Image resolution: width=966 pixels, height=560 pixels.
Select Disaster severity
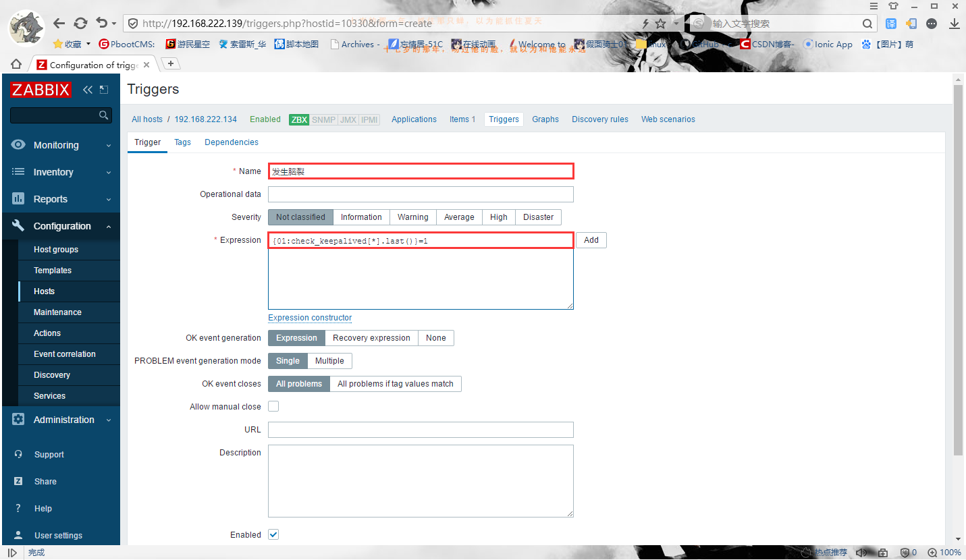[538, 217]
